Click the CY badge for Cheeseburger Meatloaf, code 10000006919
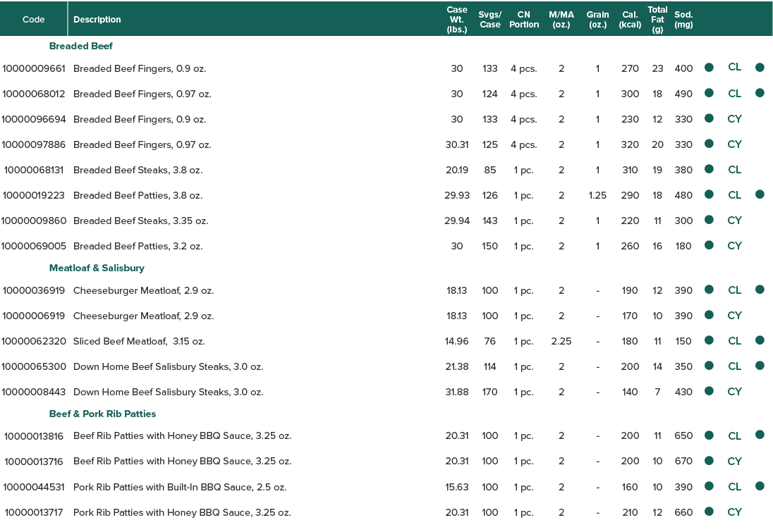The height and width of the screenshot is (532, 773). click(735, 315)
